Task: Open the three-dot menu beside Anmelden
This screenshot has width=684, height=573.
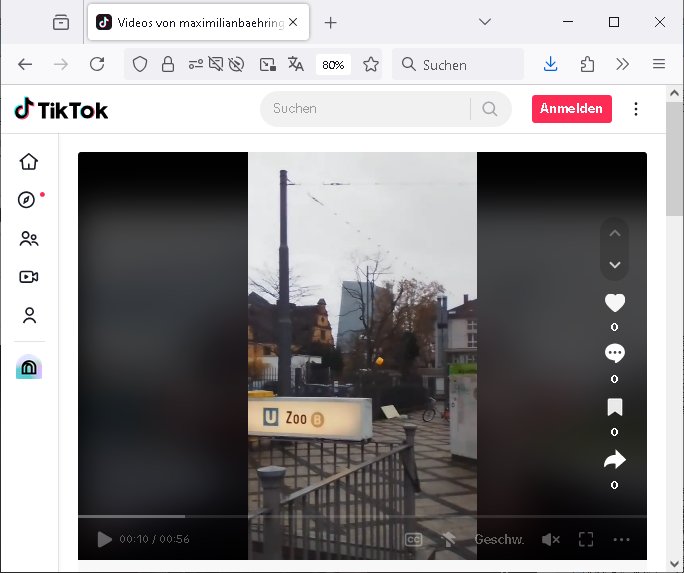Action: click(x=636, y=109)
